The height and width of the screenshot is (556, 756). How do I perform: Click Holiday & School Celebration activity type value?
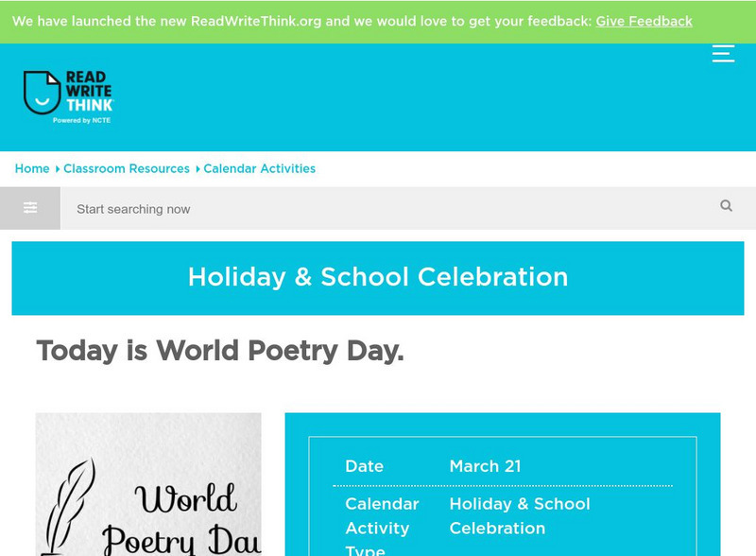click(519, 515)
